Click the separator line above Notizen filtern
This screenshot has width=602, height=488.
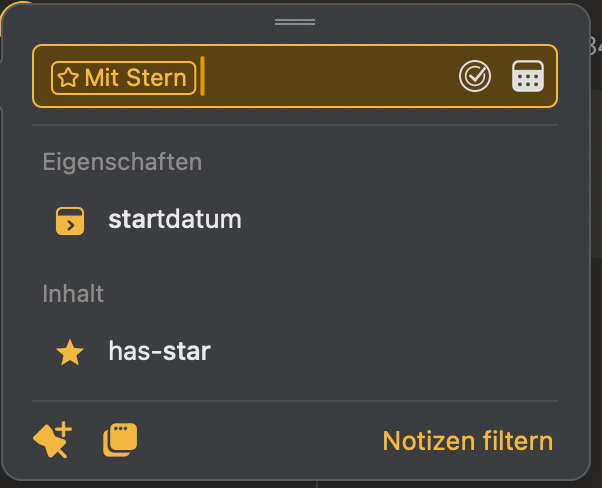(x=295, y=401)
